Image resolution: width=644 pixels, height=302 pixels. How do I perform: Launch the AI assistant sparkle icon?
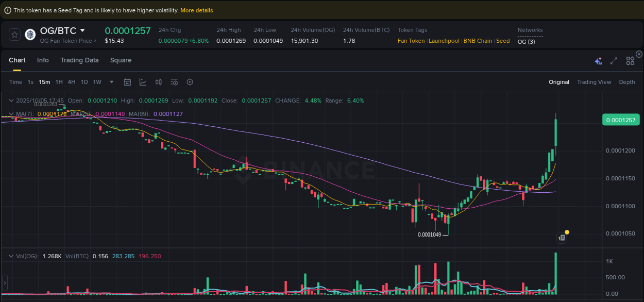[598, 60]
